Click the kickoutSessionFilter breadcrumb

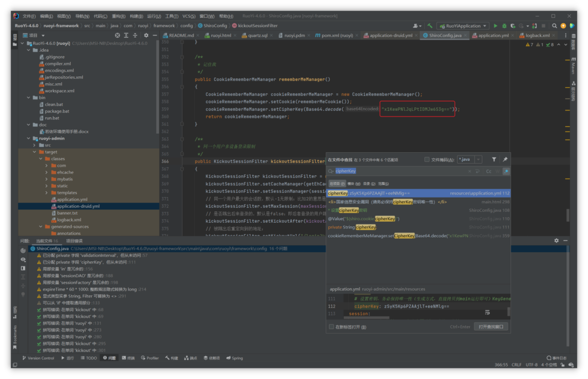(255, 26)
